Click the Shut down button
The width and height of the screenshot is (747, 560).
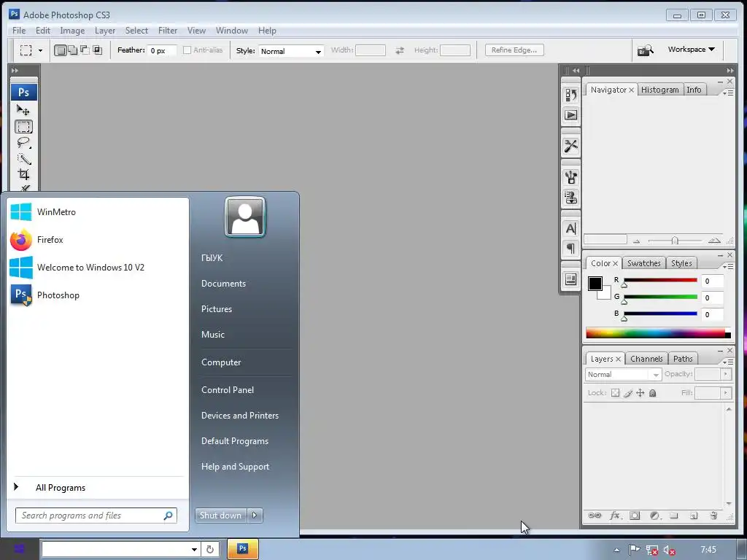pos(221,516)
